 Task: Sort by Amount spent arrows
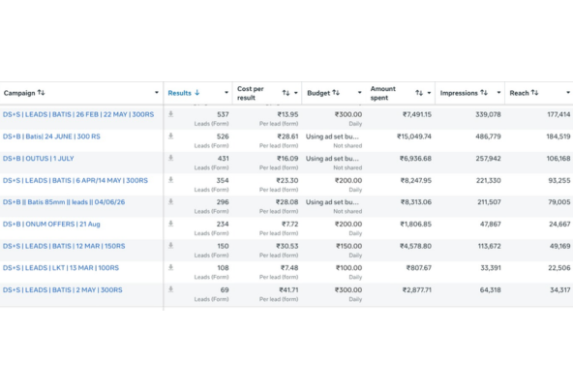pyautogui.click(x=419, y=93)
